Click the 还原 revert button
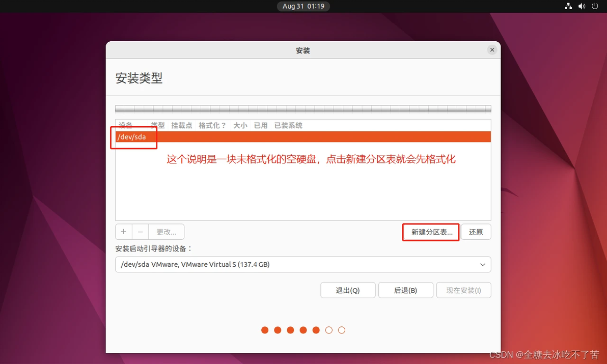Viewport: 607px width, 364px height. tap(476, 232)
